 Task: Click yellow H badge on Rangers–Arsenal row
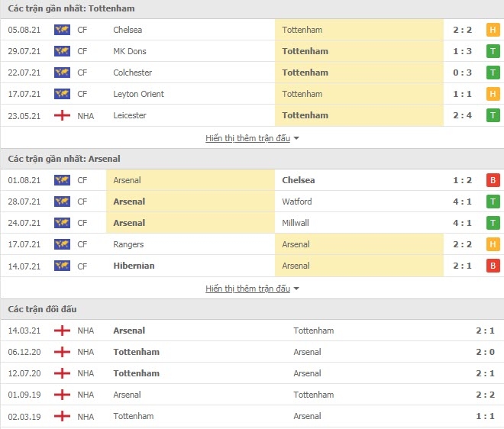coord(493,244)
